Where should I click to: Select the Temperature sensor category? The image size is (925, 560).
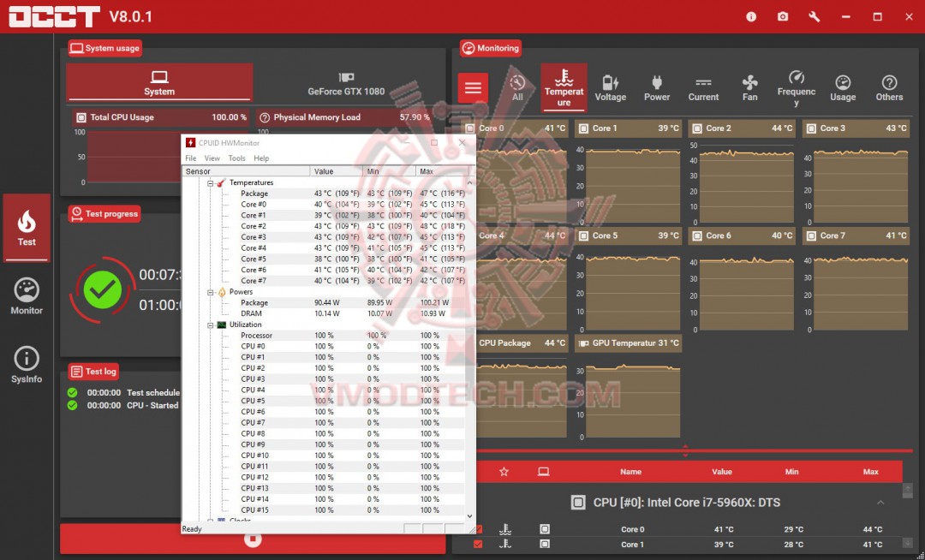(x=564, y=88)
